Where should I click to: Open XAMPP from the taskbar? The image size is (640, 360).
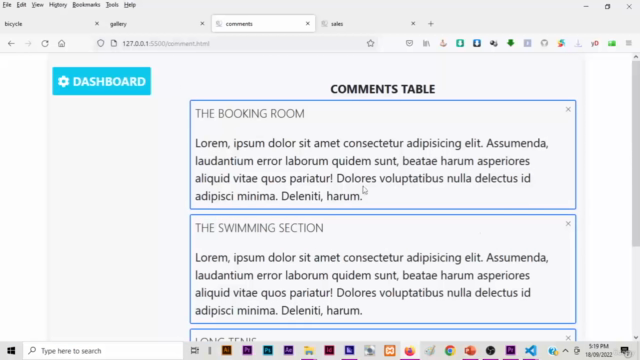pos(390,350)
